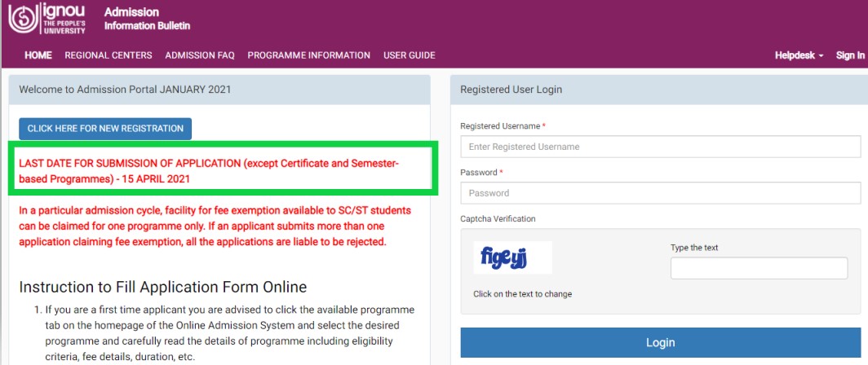This screenshot has height=365, width=868.
Task: Click the last date submission notice
Action: point(209,171)
